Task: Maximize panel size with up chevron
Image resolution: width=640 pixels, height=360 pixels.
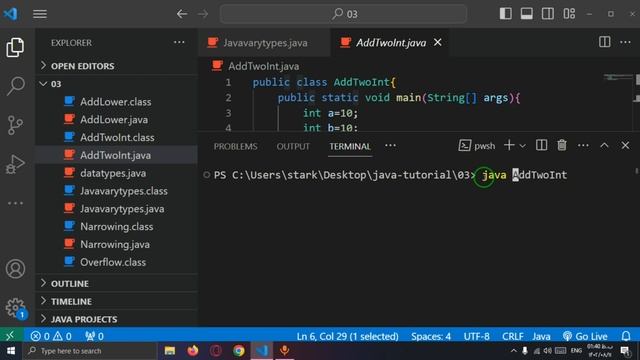Action: [x=604, y=145]
